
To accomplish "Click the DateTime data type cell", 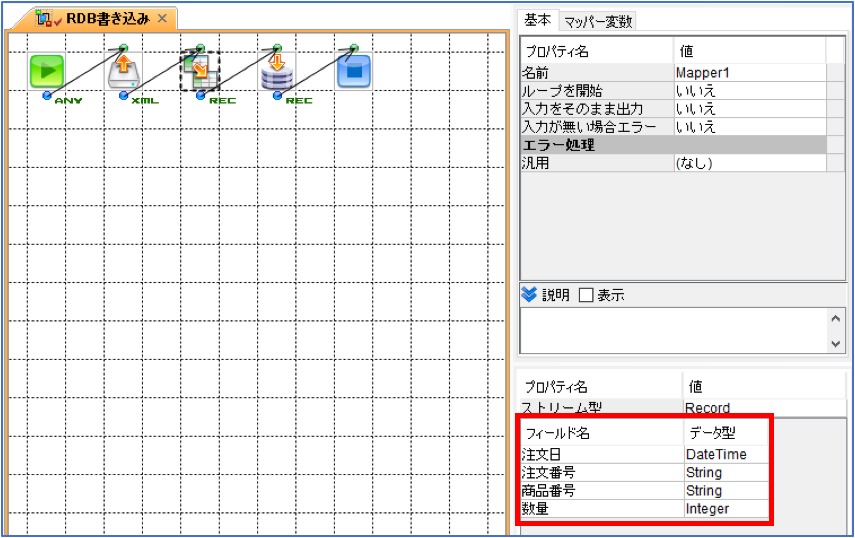I will (726, 454).
